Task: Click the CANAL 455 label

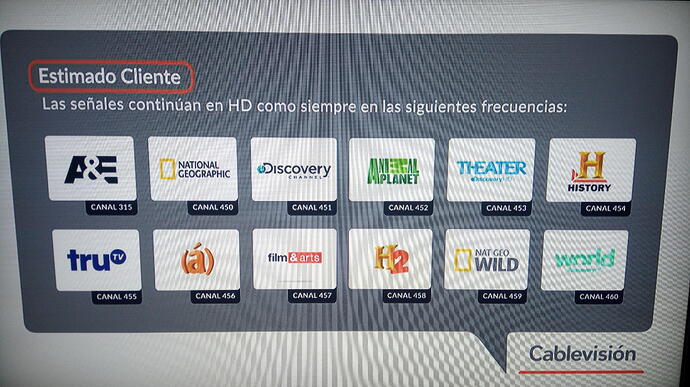Action: click(x=117, y=297)
